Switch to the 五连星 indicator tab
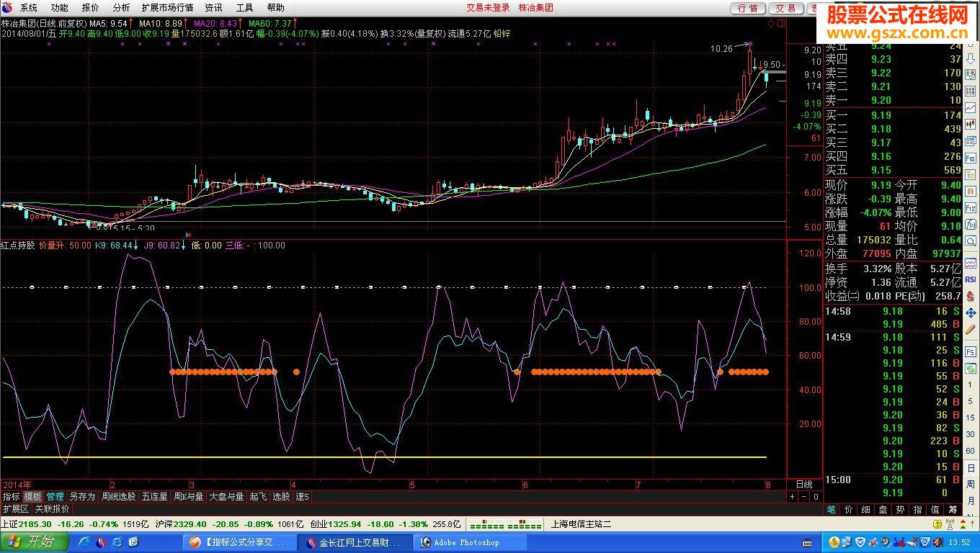The height and width of the screenshot is (553, 980). tap(154, 497)
